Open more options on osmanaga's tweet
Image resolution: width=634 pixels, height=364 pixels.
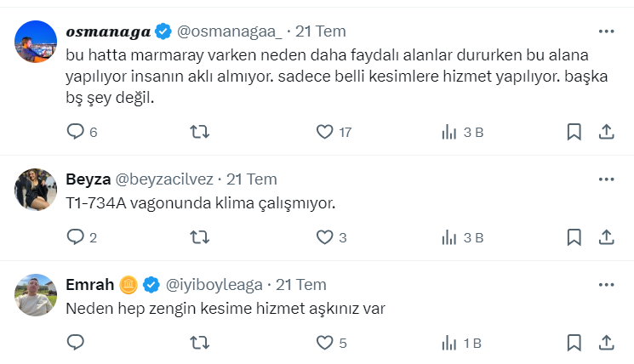(x=606, y=31)
